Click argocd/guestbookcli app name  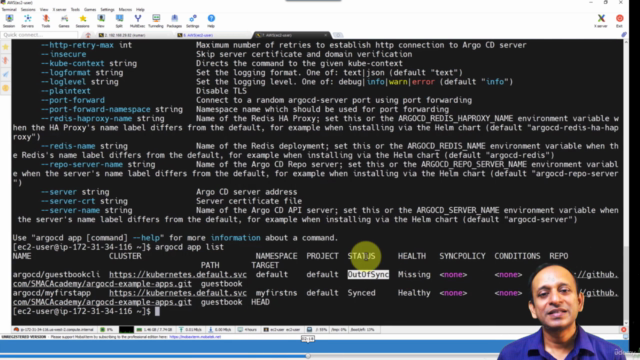[56, 274]
